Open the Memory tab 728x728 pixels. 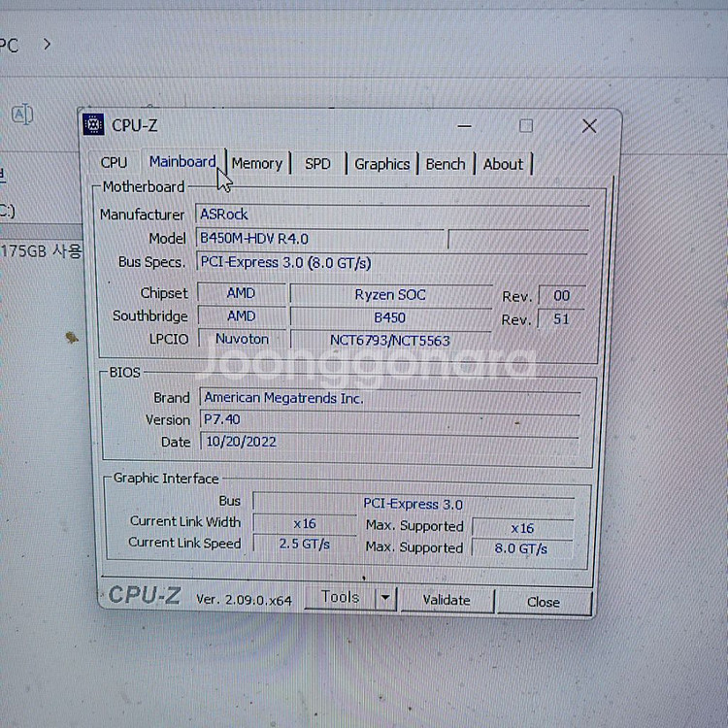tap(256, 164)
